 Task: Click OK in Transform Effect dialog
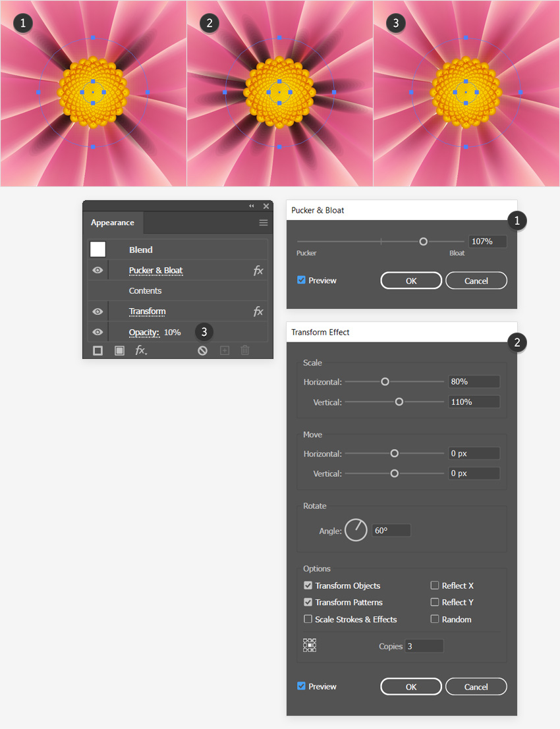[x=411, y=687]
